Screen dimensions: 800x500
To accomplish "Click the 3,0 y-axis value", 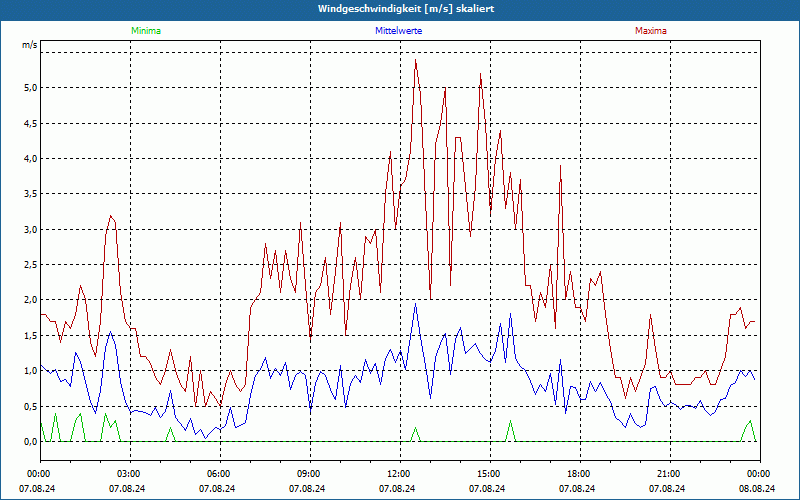I will (31, 230).
